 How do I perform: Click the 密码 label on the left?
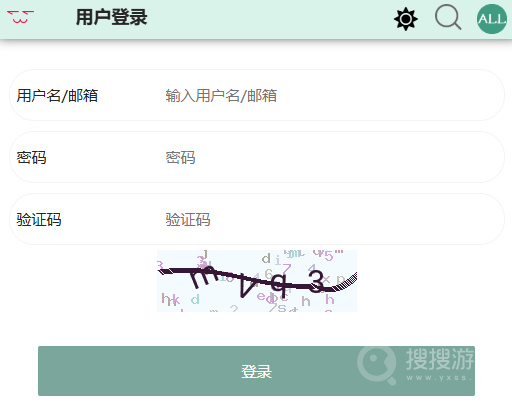click(31, 158)
